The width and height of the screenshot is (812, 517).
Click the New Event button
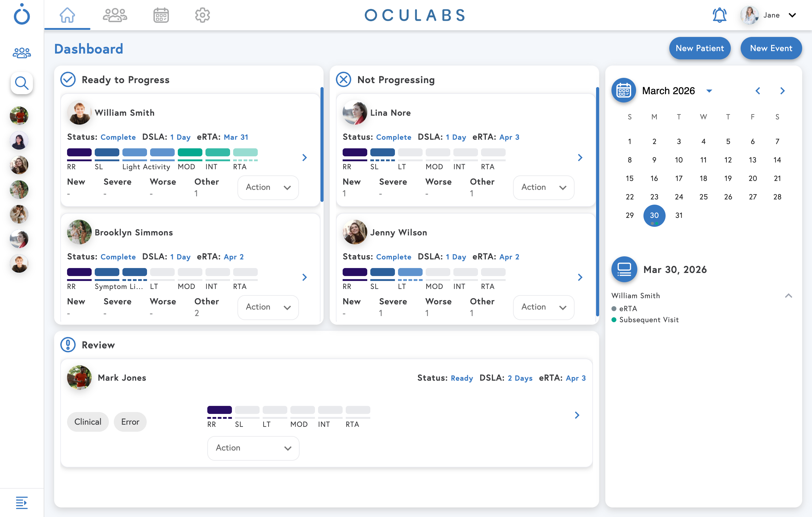pyautogui.click(x=771, y=48)
